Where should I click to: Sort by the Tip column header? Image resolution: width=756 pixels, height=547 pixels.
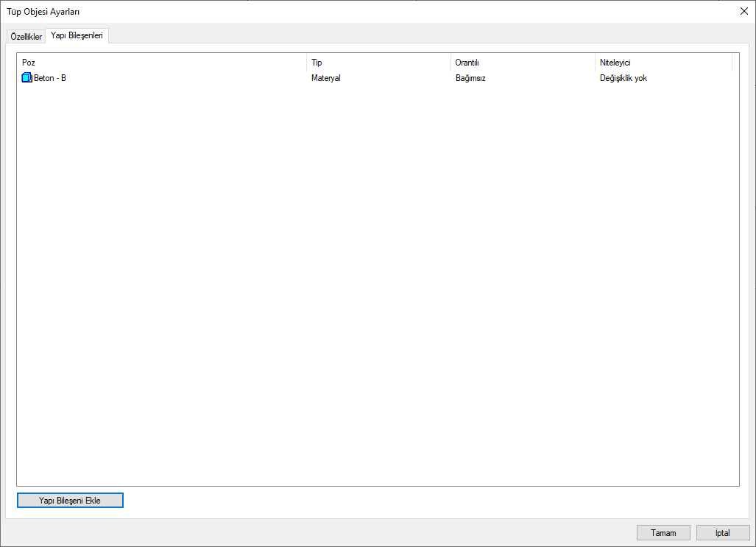(378, 63)
